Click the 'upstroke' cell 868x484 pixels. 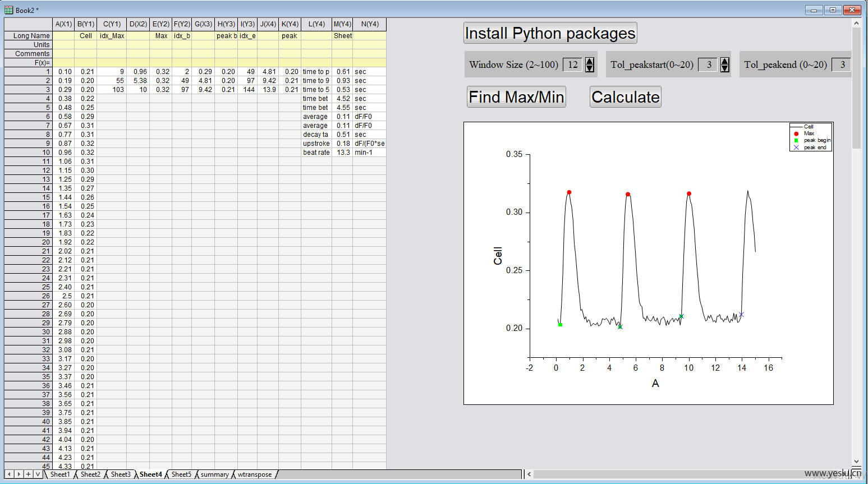click(316, 144)
